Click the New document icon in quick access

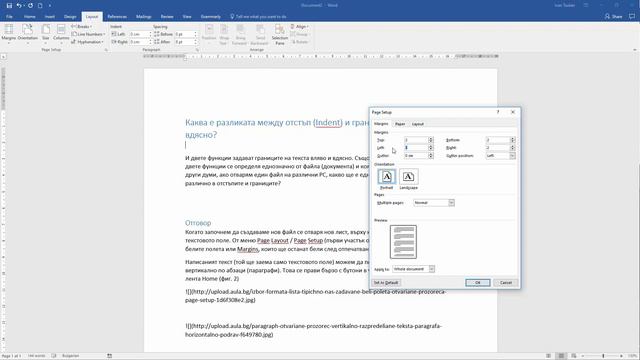40,6
